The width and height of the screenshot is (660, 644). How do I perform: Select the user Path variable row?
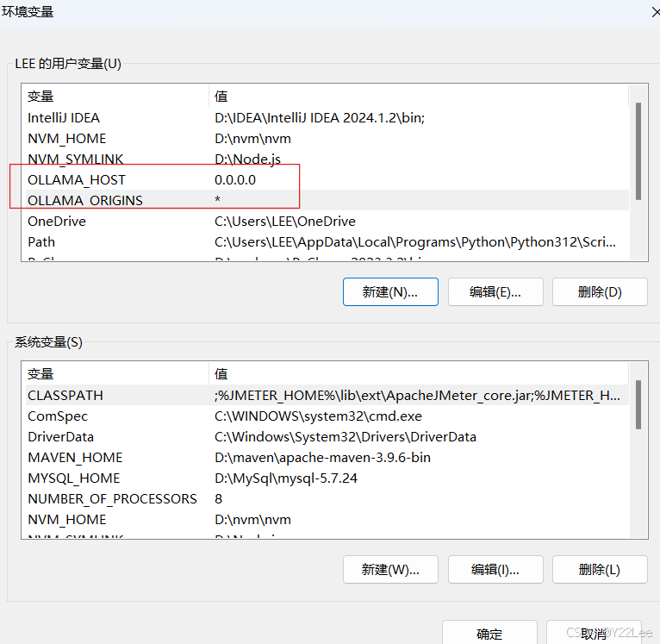(x=41, y=242)
